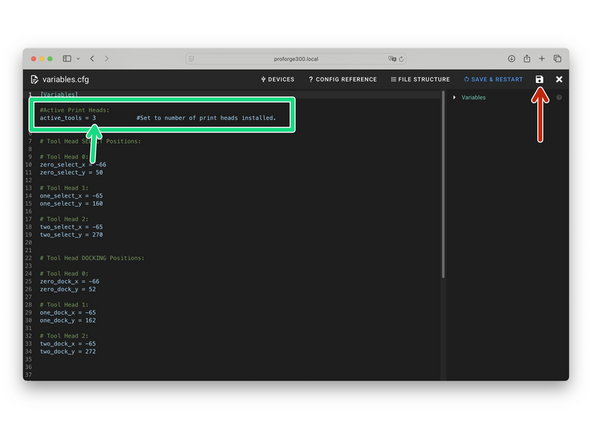Open the File Structure panel

click(x=420, y=79)
